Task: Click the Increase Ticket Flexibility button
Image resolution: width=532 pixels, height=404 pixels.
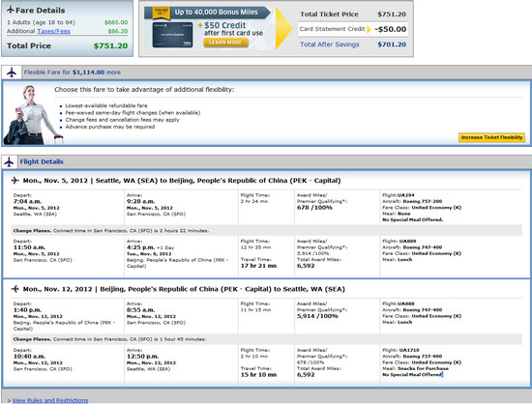Action: point(491,137)
